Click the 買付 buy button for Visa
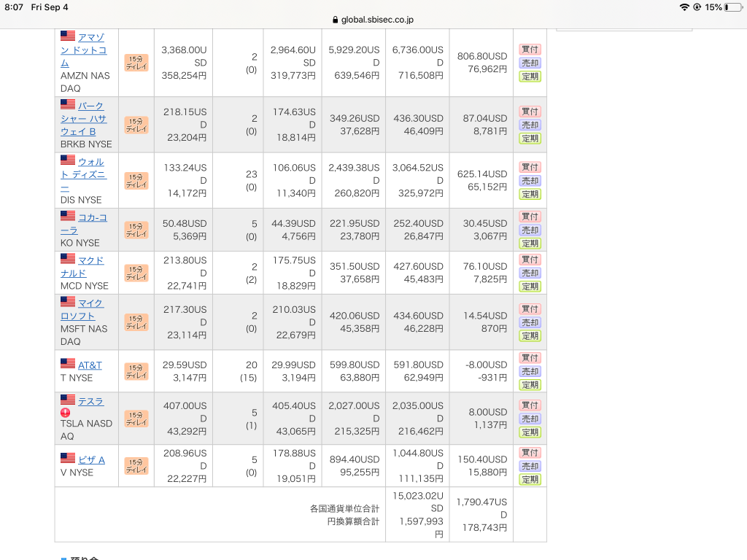 click(x=530, y=452)
